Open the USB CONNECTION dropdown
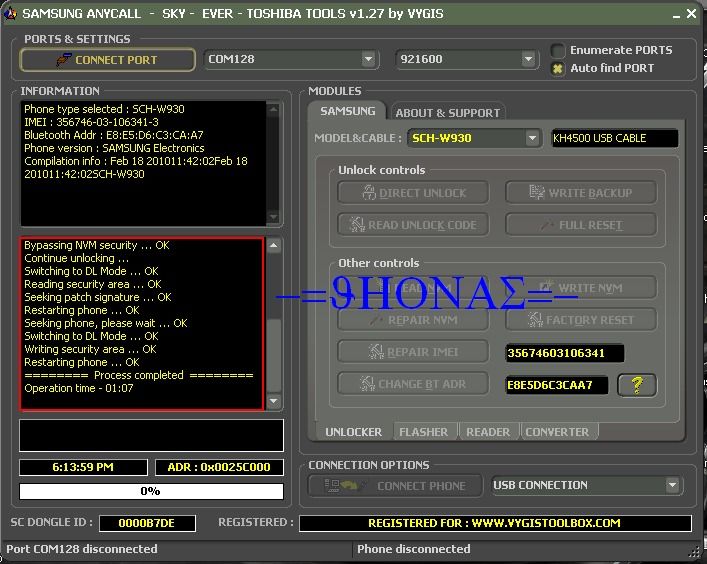This screenshot has height=564, width=707. (x=672, y=485)
